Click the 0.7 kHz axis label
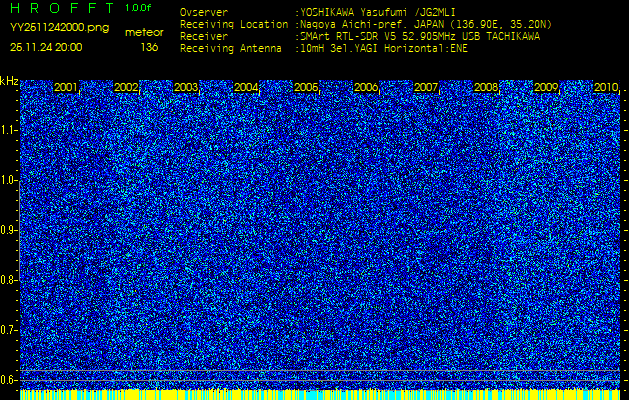Viewport: 629px width, 400px height. [9, 330]
